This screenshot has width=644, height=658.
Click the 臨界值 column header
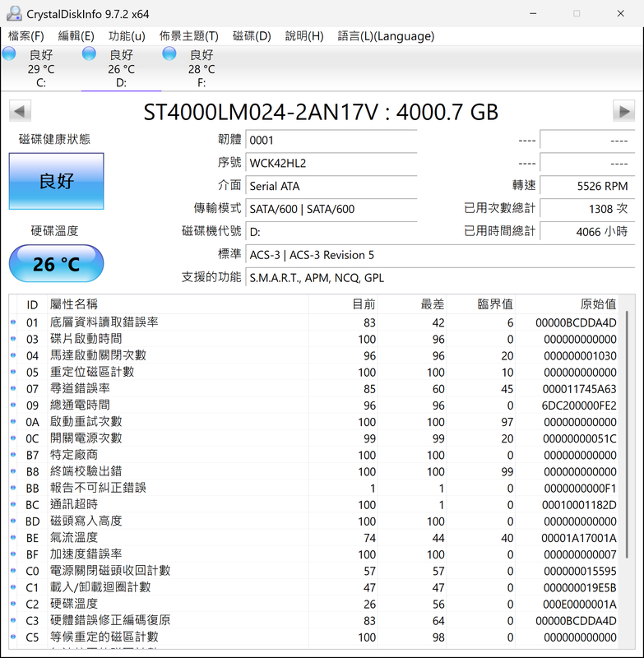pos(481,304)
